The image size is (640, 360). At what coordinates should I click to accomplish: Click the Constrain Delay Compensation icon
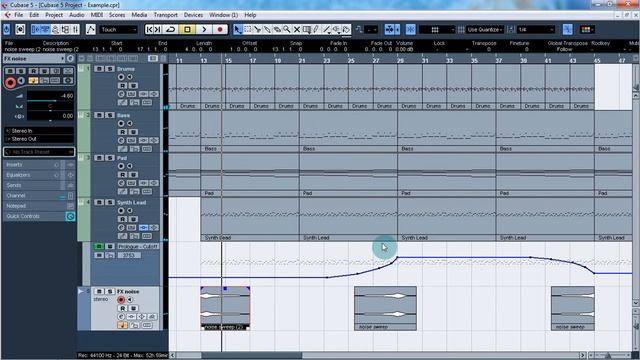click(x=20, y=29)
